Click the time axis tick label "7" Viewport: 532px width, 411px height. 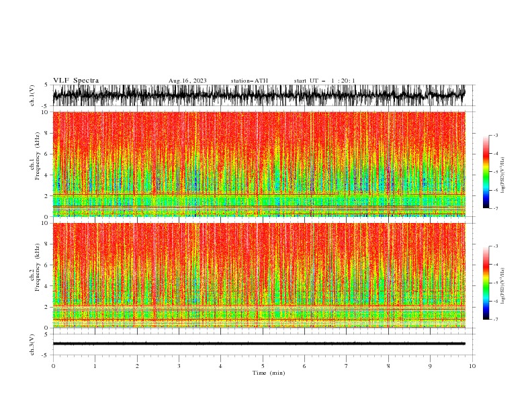347,366
